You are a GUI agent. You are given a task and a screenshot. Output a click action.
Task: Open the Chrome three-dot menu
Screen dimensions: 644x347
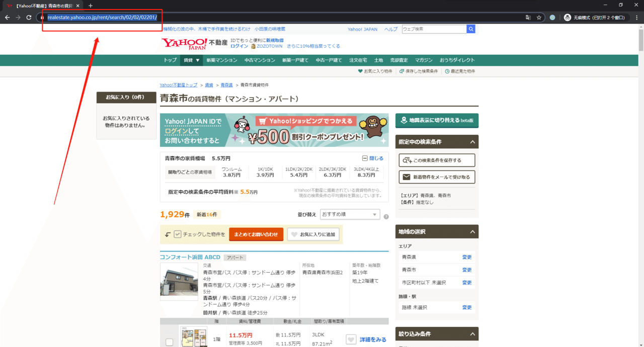[636, 17]
